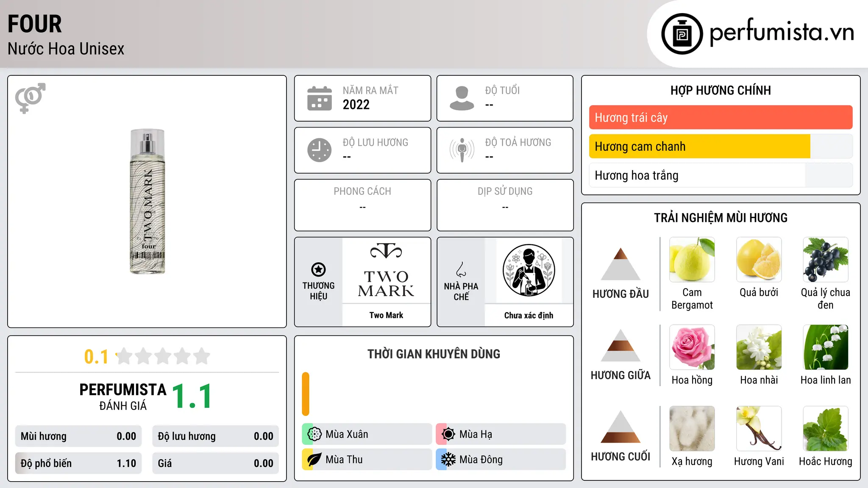Viewport: 868px width, 488px height.
Task: Click the perfumer illustration above Chưa xác định
Action: [x=529, y=270]
